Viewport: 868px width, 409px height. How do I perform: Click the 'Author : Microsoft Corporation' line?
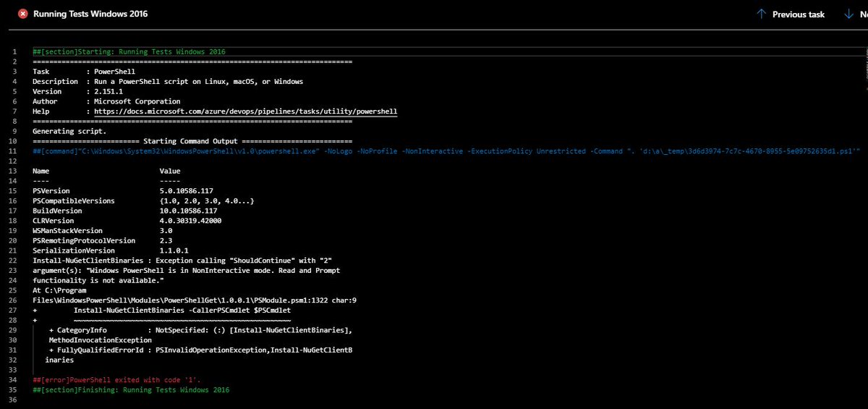[x=106, y=101]
